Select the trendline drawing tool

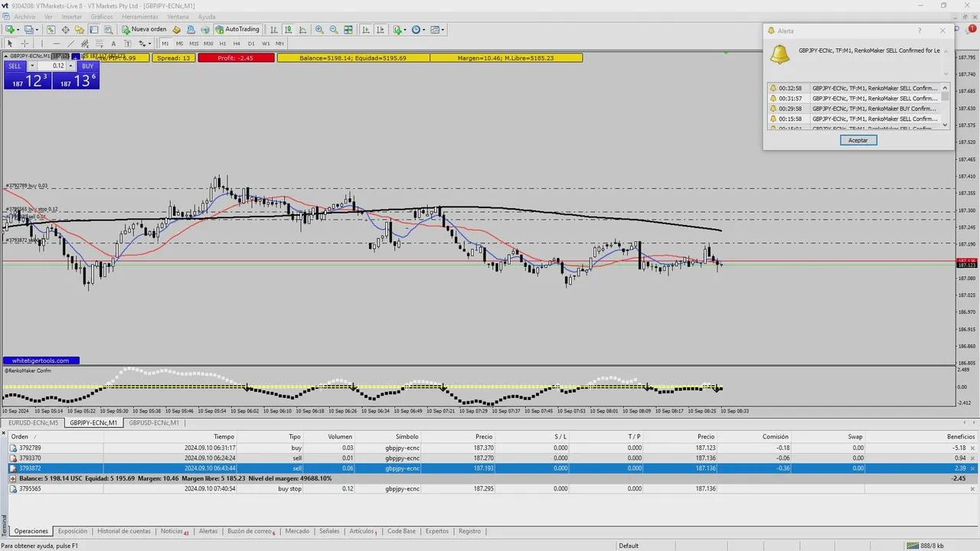(x=70, y=44)
